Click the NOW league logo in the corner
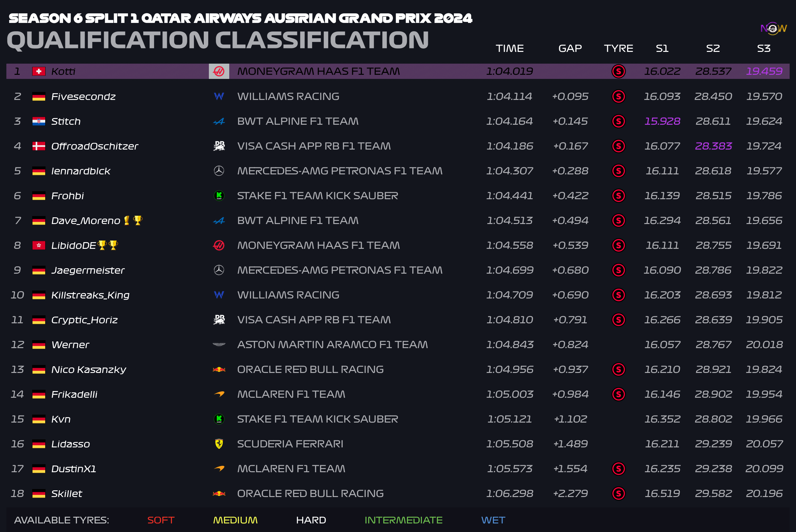Image resolution: width=796 pixels, height=532 pixels. click(773, 28)
